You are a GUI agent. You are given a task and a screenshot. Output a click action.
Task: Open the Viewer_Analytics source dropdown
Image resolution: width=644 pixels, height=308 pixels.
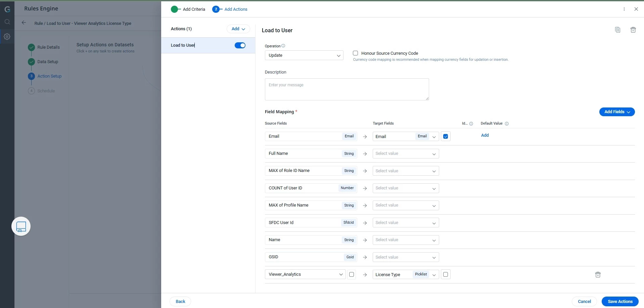[x=305, y=274]
